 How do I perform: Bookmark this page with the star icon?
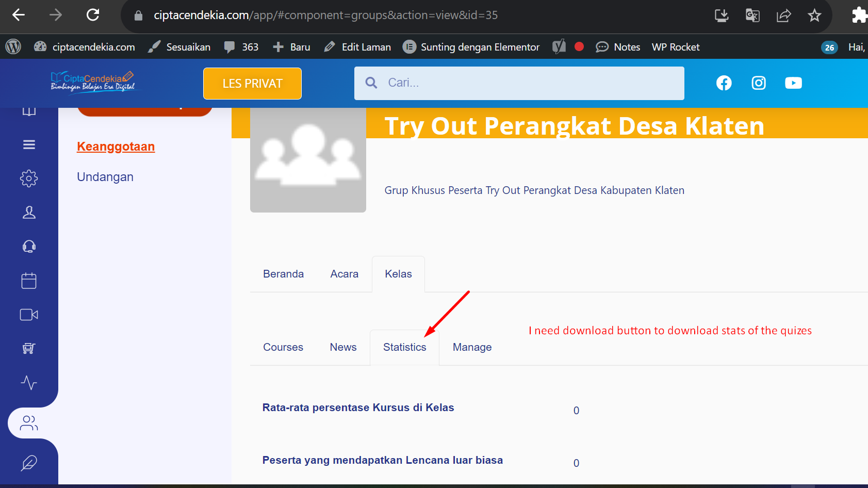click(x=814, y=15)
